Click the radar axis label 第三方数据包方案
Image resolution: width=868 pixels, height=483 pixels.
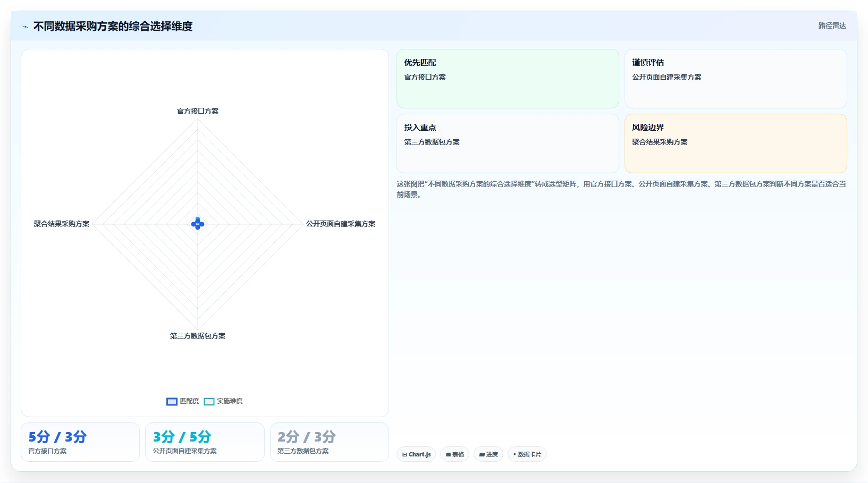pos(198,336)
